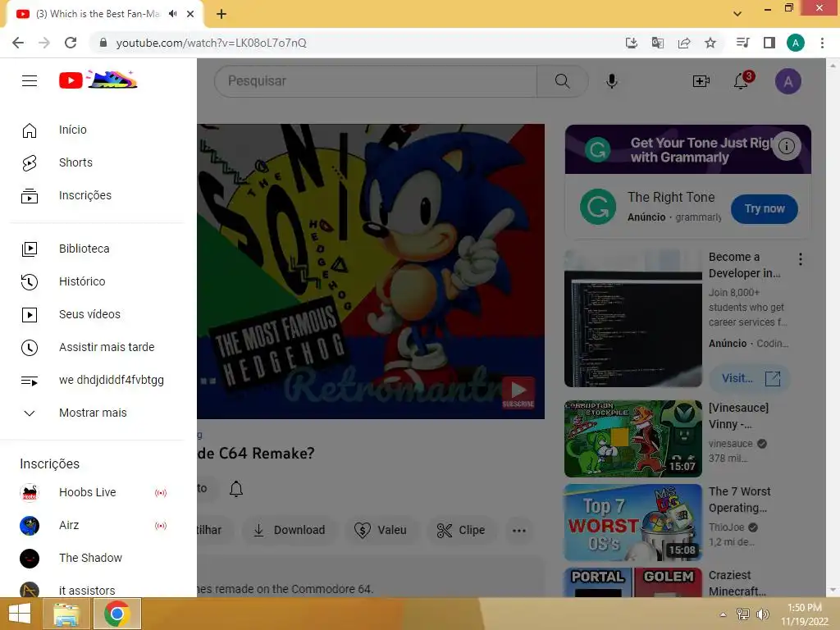
Task: Open the Windows Start button
Action: (20, 614)
